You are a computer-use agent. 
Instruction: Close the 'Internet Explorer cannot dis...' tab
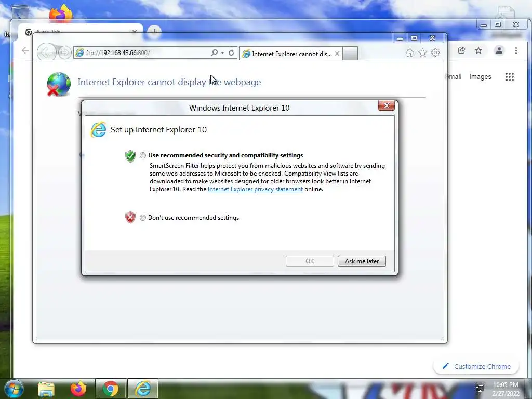pos(337,54)
